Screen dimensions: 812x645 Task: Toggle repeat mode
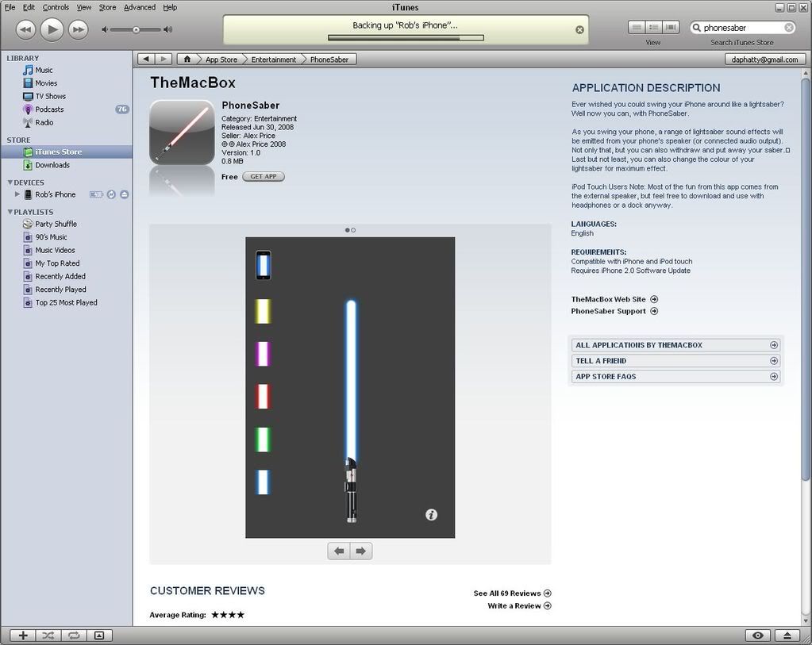[x=74, y=635]
